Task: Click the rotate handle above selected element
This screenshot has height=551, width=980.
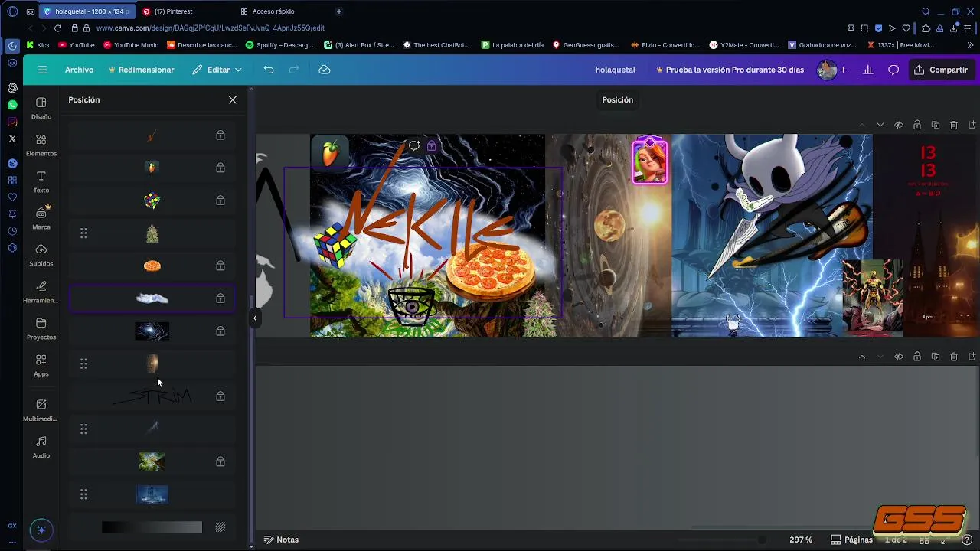Action: click(x=414, y=145)
